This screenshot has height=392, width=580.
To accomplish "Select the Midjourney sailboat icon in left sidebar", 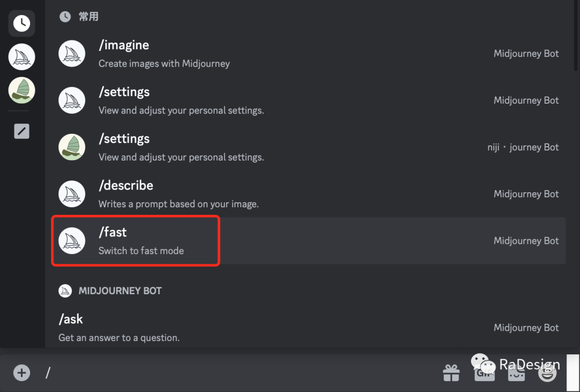I will point(21,57).
